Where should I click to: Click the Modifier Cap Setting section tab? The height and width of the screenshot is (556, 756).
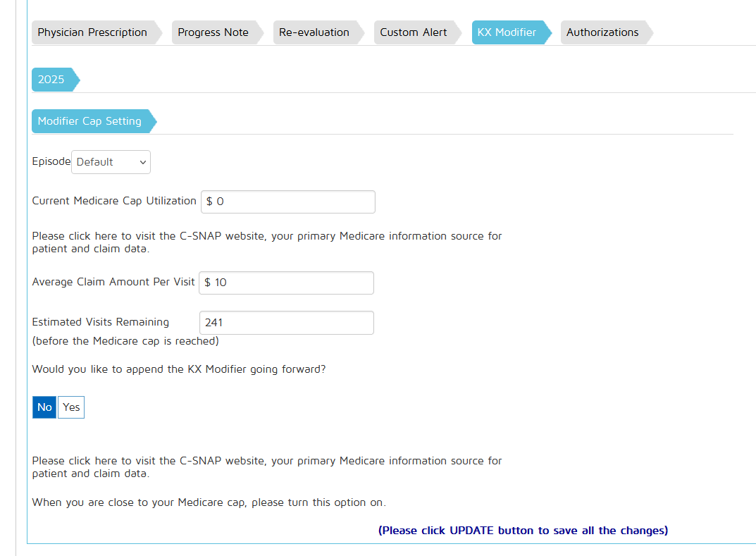coord(89,121)
